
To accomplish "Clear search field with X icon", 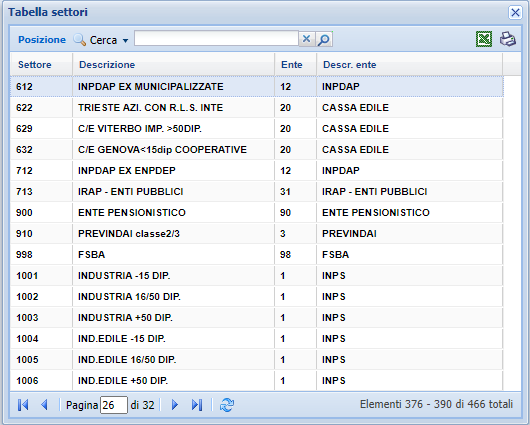I will (x=306, y=39).
